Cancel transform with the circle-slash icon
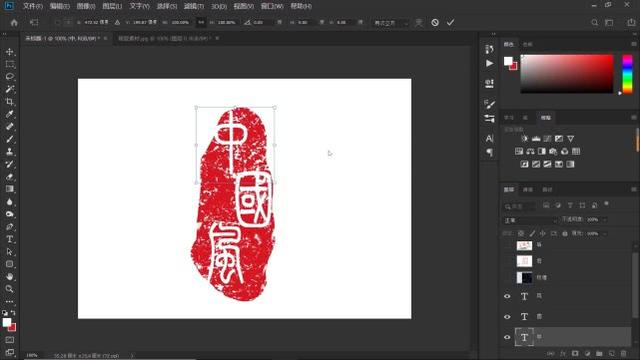The image size is (640, 360). (435, 22)
